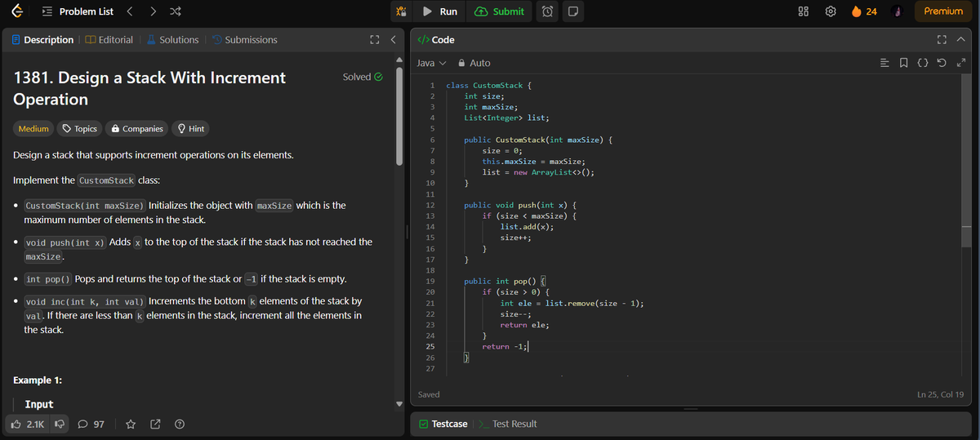Collapse the description panel with left chevron

[393, 39]
